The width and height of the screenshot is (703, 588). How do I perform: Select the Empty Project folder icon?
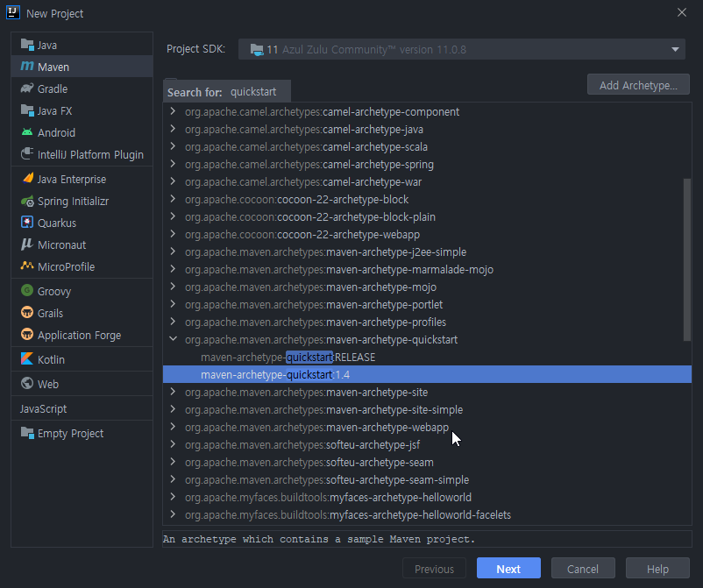[x=27, y=433]
